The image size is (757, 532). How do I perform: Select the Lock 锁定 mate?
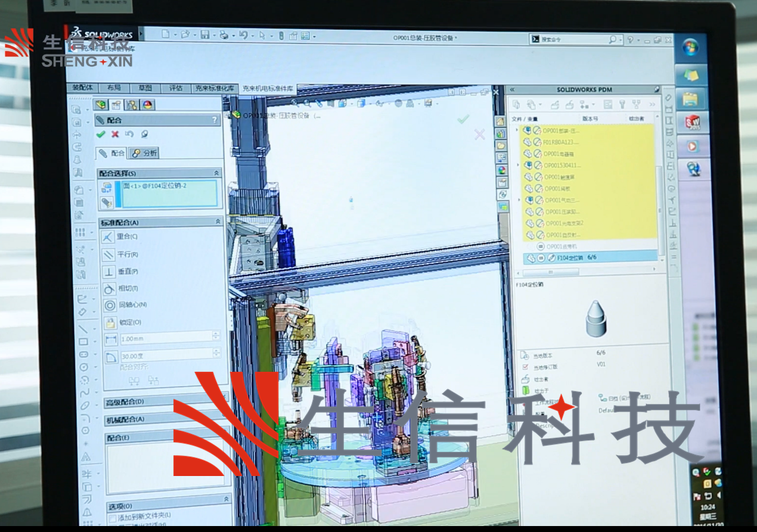110,323
